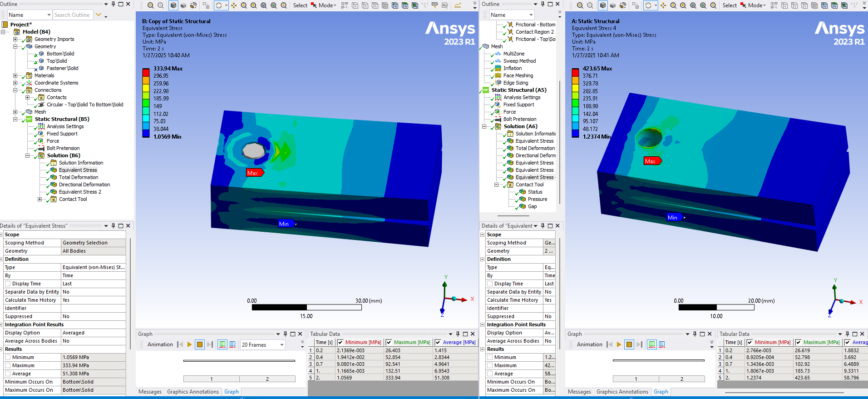Toggle the Display Time checkbox in left details panel
The height and width of the screenshot is (399, 868).
(8, 284)
